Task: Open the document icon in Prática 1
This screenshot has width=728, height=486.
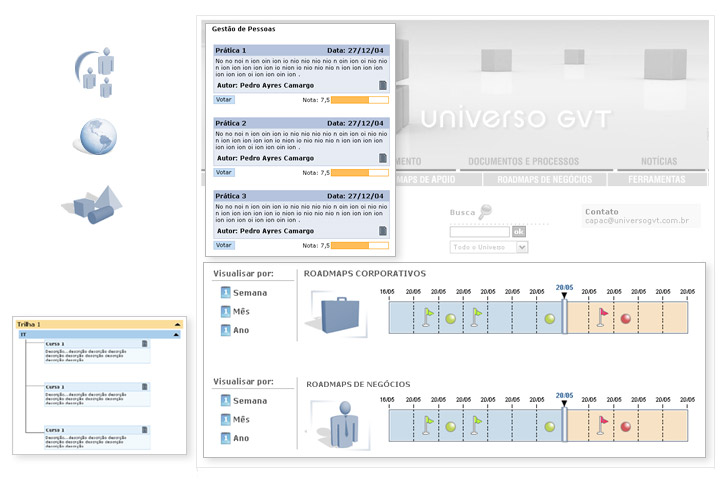Action: click(382, 86)
